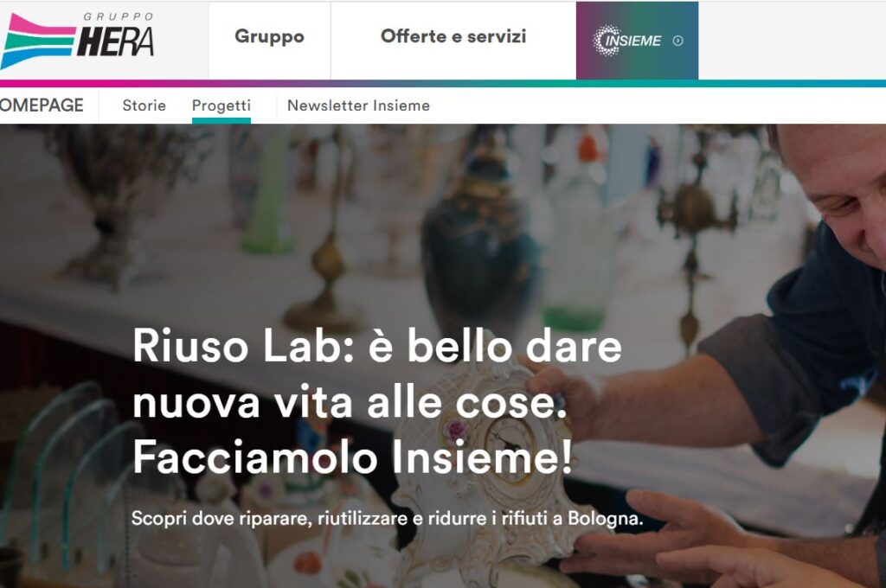Click the small GRUPPO text above HERA

118,17
